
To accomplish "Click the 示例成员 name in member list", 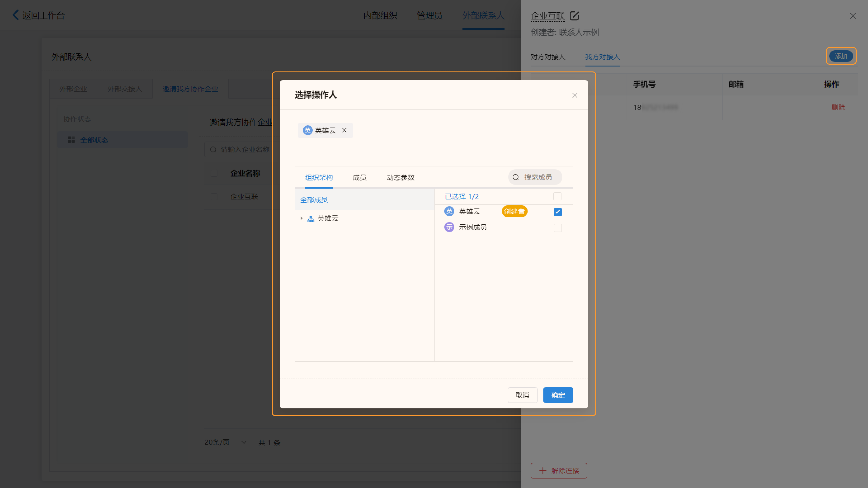I will pos(473,227).
